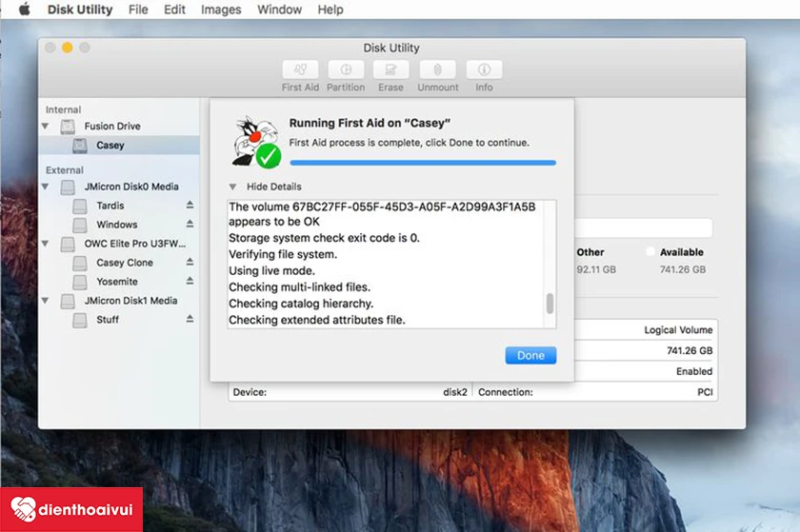Click the Available 741.26 GB value

[x=683, y=269]
